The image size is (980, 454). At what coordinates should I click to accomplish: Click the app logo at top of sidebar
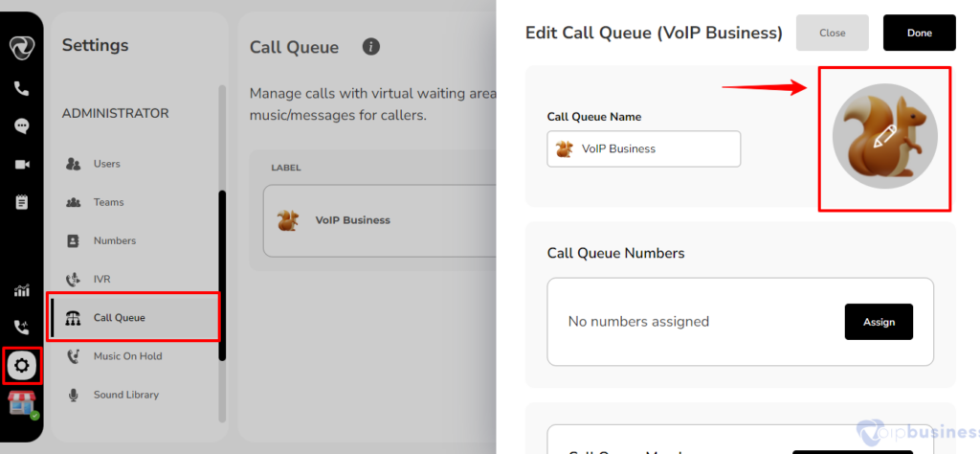(x=22, y=48)
